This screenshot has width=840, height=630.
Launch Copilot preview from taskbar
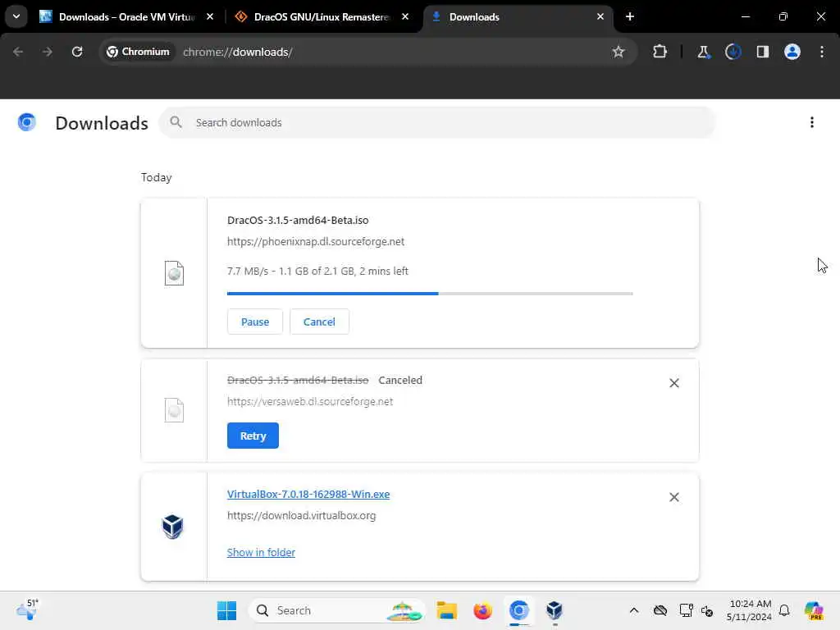click(x=814, y=610)
